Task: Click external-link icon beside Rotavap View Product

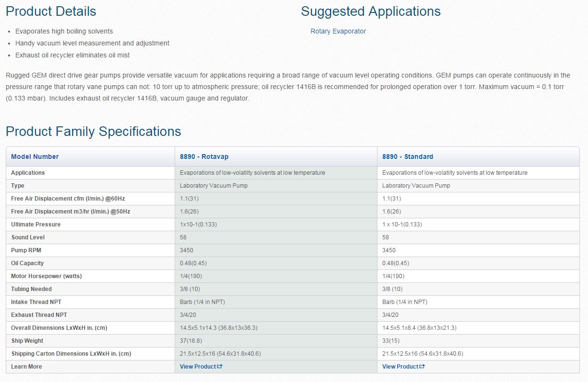Action: (220, 367)
